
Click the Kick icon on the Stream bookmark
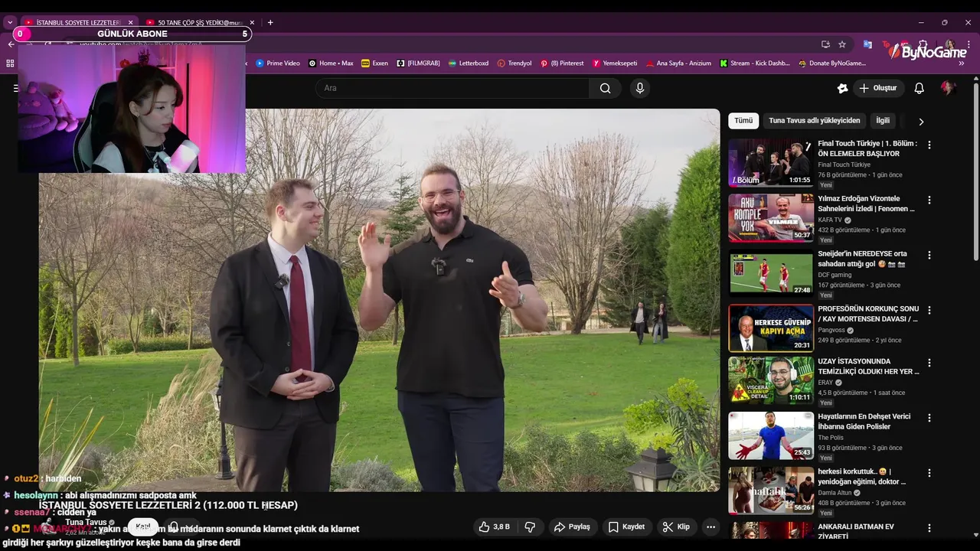(724, 64)
